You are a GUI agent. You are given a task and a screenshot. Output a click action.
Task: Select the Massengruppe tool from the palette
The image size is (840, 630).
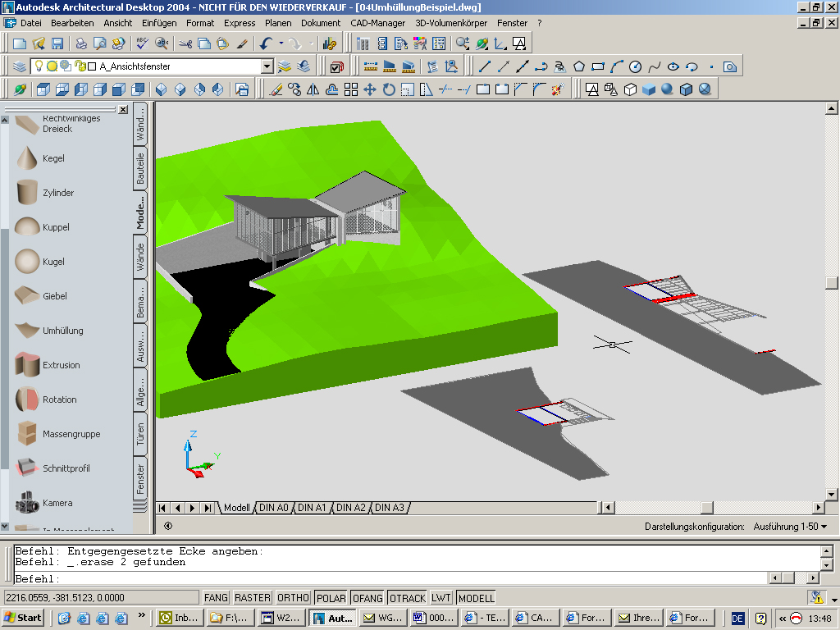click(58, 434)
